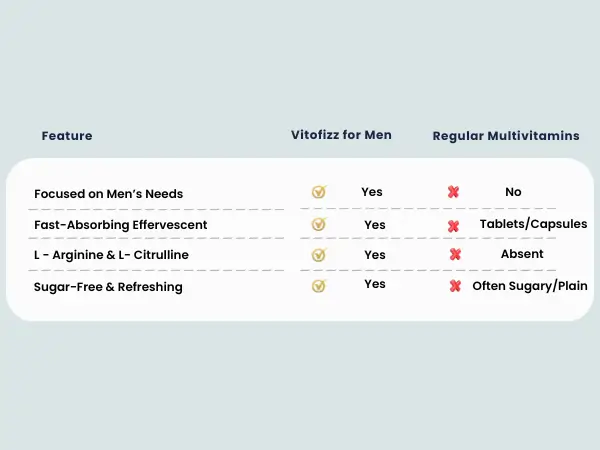
Task: Click red X icon beside Often Sugary/Plain
Action: 455,286
